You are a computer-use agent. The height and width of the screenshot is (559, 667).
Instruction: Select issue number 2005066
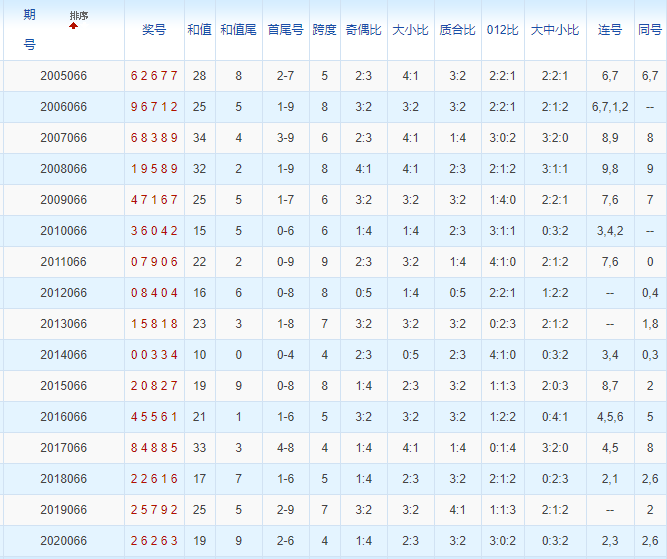tap(64, 76)
